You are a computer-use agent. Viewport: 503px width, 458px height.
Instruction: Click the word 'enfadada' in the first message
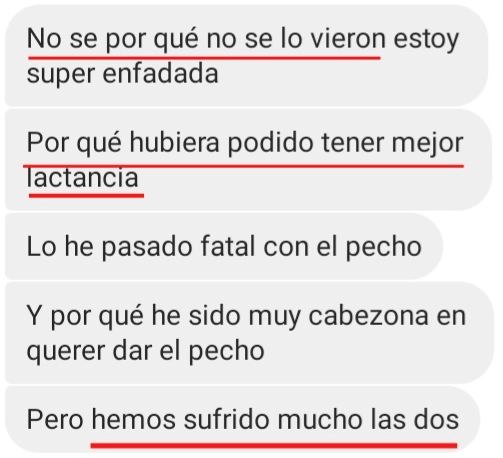160,74
